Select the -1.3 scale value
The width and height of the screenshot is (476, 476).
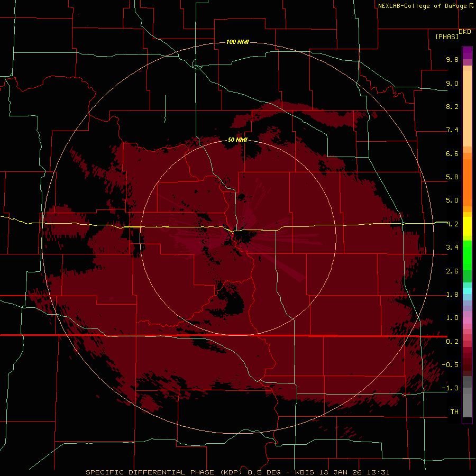pyautogui.click(x=450, y=388)
